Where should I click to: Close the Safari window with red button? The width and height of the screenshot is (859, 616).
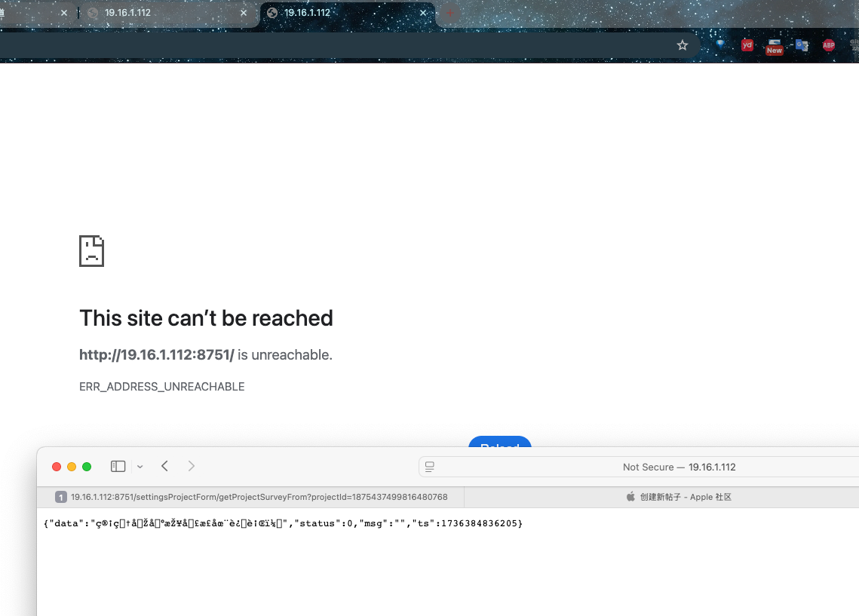57,467
